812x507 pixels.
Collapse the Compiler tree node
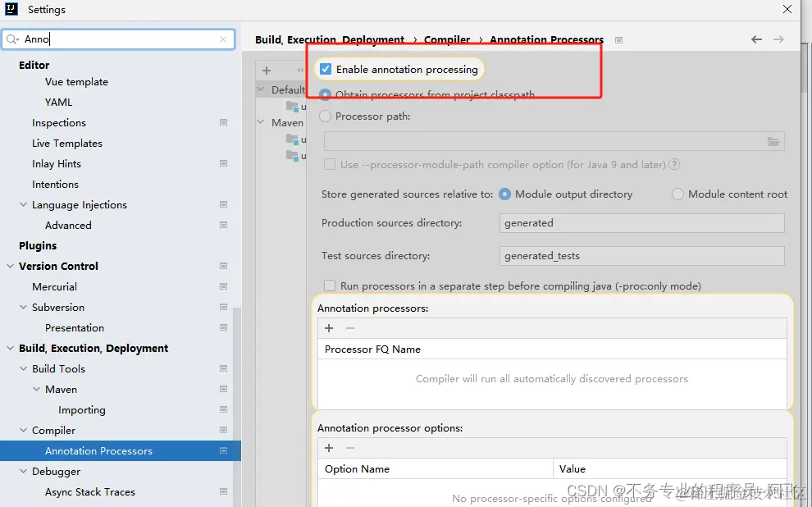[23, 431]
